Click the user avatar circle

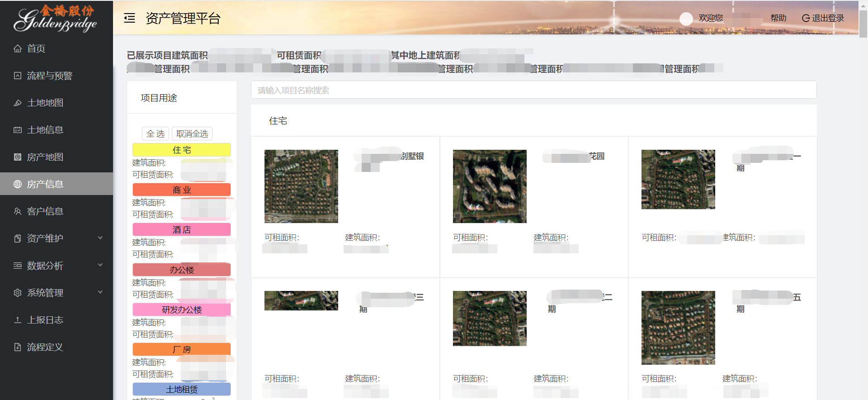tap(686, 19)
